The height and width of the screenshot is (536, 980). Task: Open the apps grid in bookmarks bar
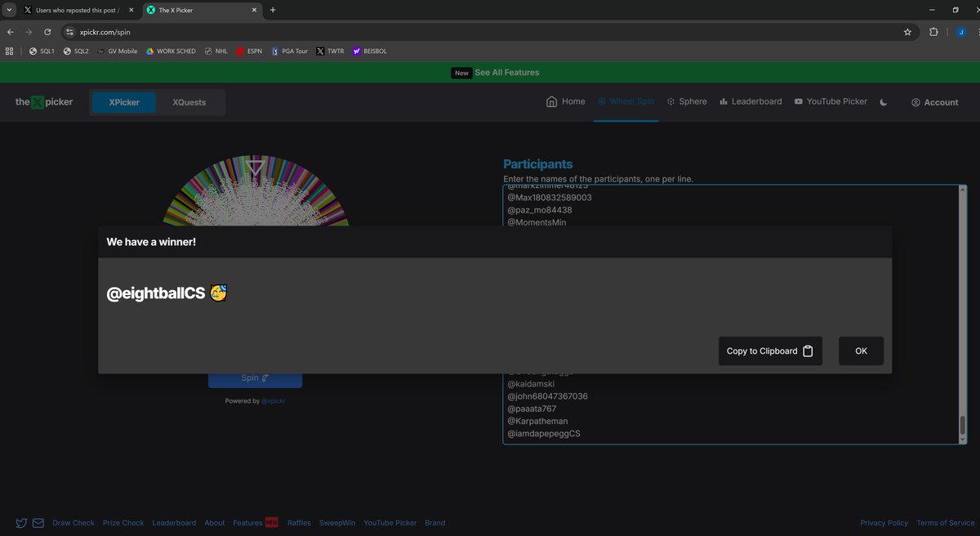pyautogui.click(x=10, y=51)
